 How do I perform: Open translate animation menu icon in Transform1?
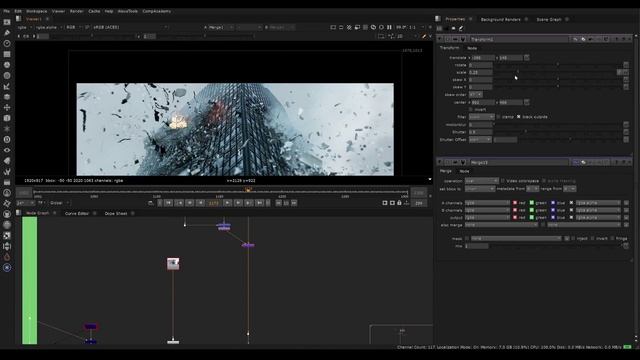click(527, 58)
